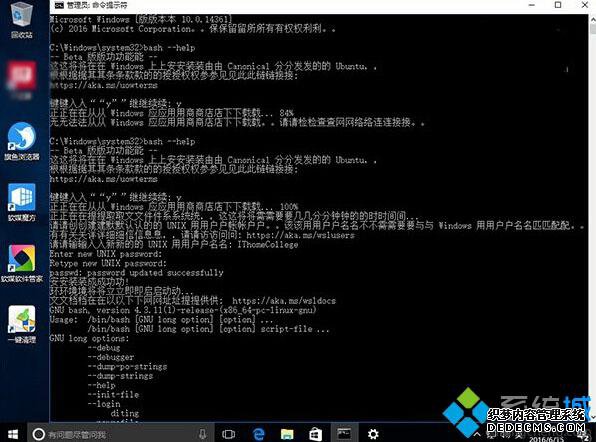Click the 'Retype new UNIX password:' line
Image resolution: width=596 pixels, height=442 pixels.
108,263
